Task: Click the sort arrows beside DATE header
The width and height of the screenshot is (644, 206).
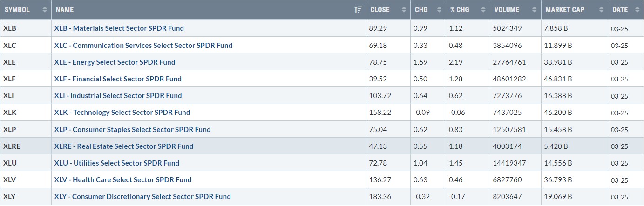Action: click(637, 10)
